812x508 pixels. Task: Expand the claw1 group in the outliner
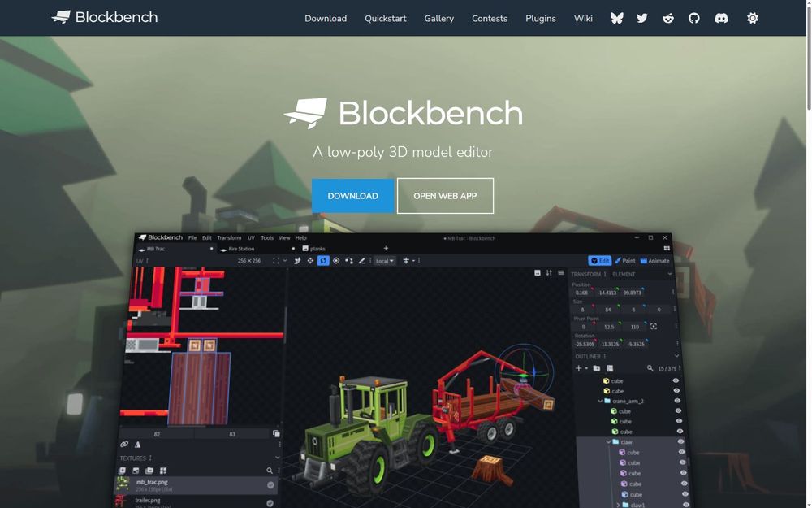tap(618, 505)
